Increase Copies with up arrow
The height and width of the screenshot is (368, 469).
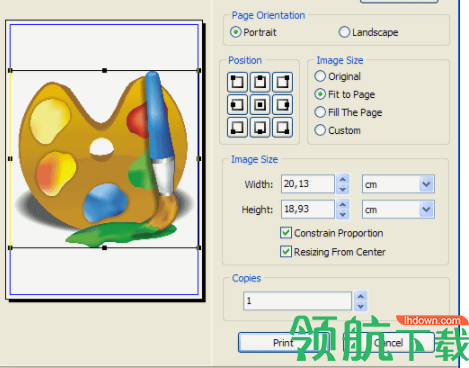[361, 296]
